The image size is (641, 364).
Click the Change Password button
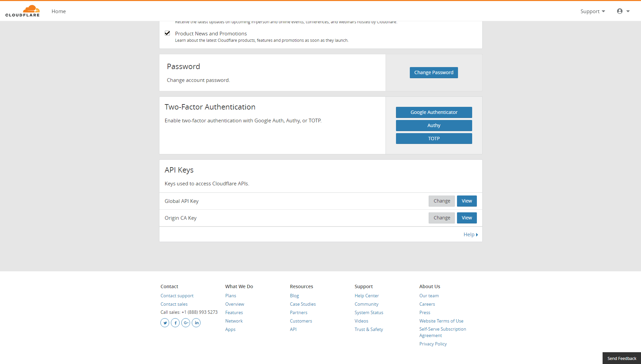point(434,72)
